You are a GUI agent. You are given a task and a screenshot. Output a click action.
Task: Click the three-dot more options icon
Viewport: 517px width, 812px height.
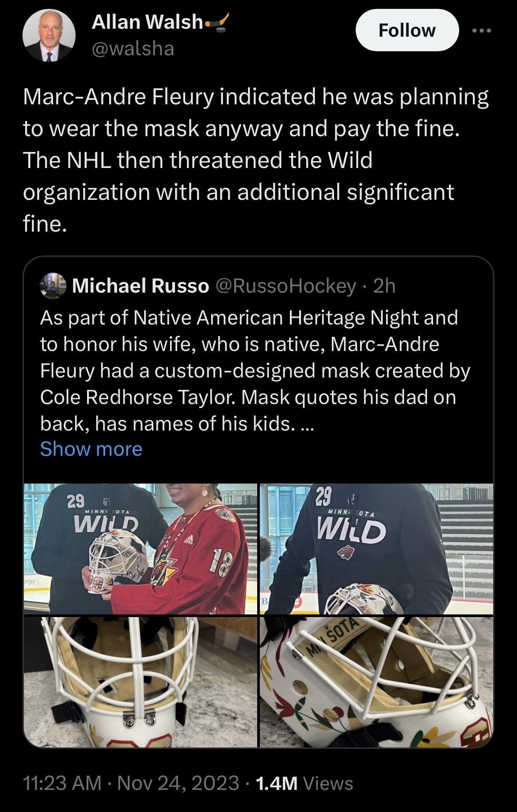[481, 30]
